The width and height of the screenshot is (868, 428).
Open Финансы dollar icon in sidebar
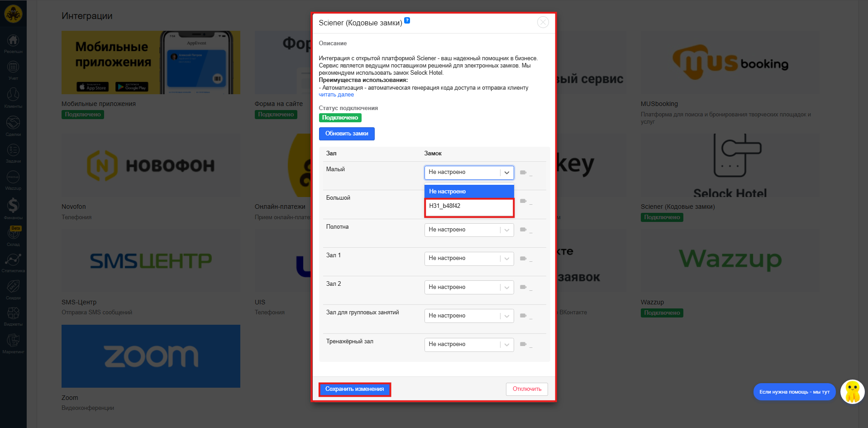click(x=13, y=208)
